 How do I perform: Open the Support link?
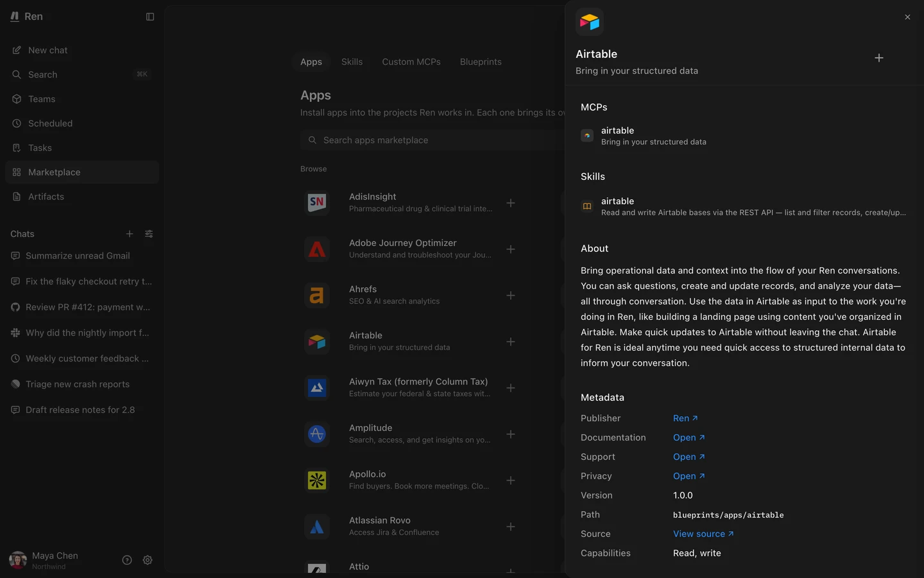tap(689, 457)
